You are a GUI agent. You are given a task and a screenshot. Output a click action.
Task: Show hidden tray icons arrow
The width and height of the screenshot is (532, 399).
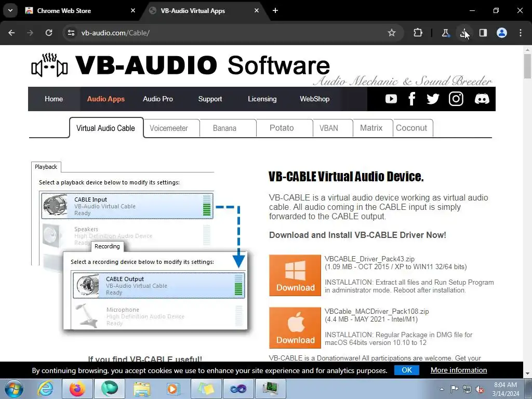[442, 389]
